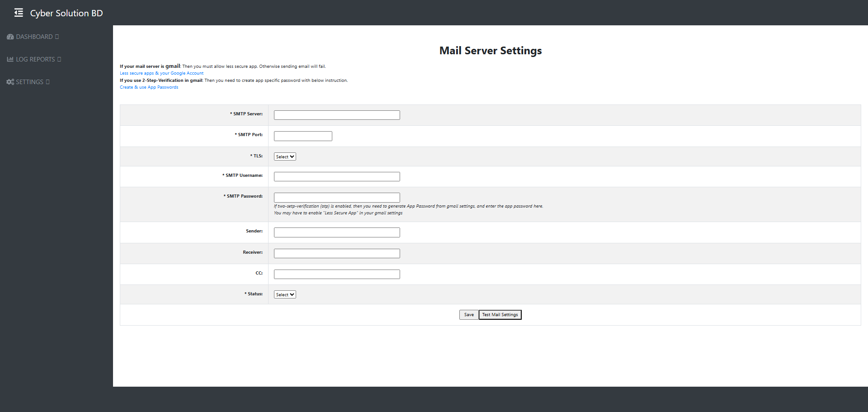Click the Settings gears icon
Screen dimensions: 868x412
pyautogui.click(x=10, y=82)
